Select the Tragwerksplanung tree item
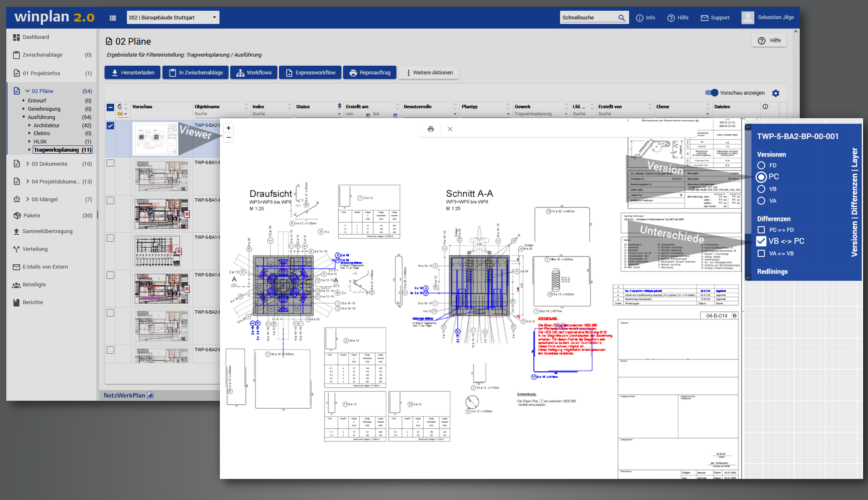The height and width of the screenshot is (500, 868). (x=62, y=150)
